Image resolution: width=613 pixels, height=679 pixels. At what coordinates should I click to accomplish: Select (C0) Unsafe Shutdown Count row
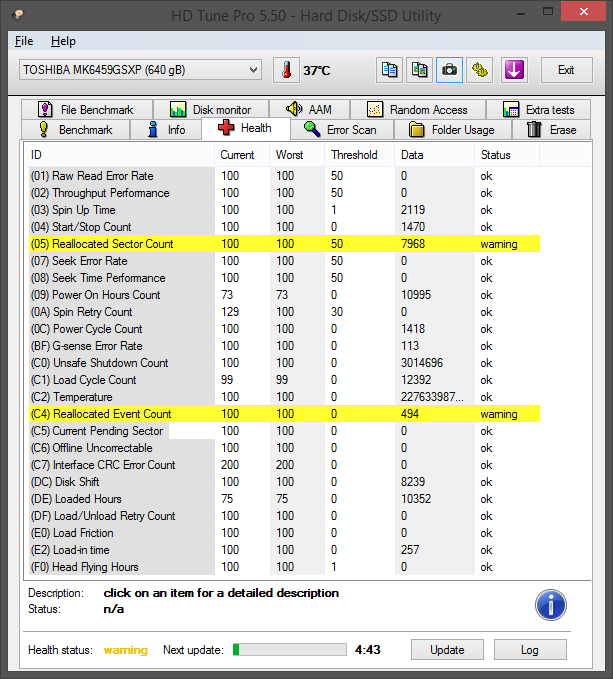click(x=284, y=363)
